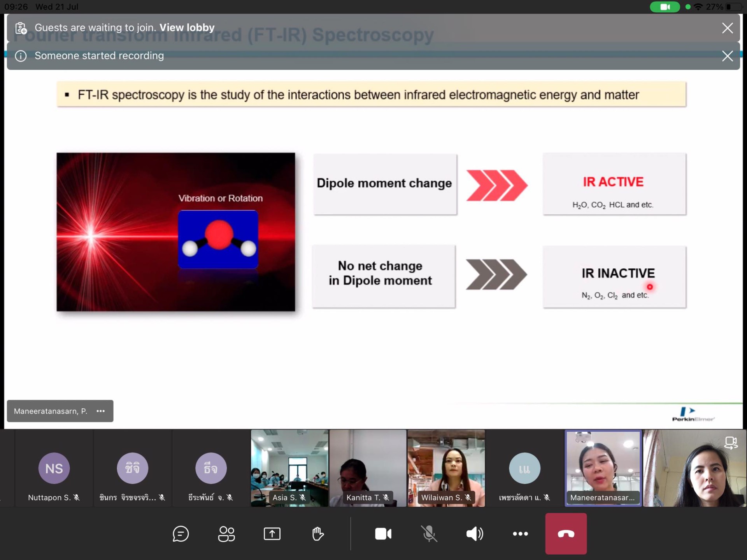The height and width of the screenshot is (560, 747).
Task: Select Asia S. video tile
Action: click(x=289, y=468)
